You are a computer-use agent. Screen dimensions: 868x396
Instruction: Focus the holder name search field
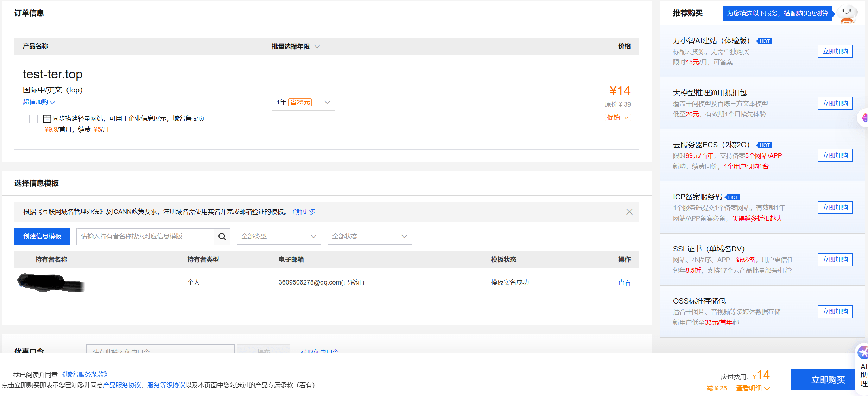pyautogui.click(x=145, y=236)
